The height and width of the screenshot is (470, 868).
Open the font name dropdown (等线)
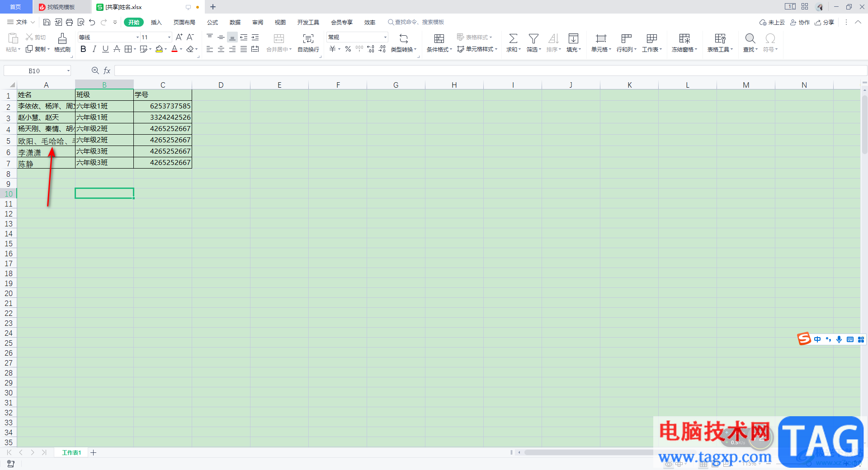click(137, 37)
